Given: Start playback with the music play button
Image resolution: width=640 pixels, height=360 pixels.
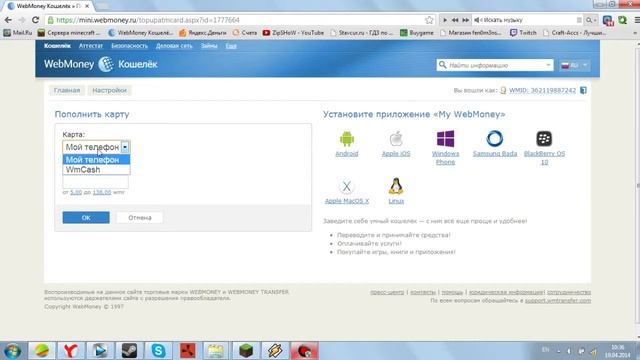Looking at the screenshot, I should [x=445, y=20].
